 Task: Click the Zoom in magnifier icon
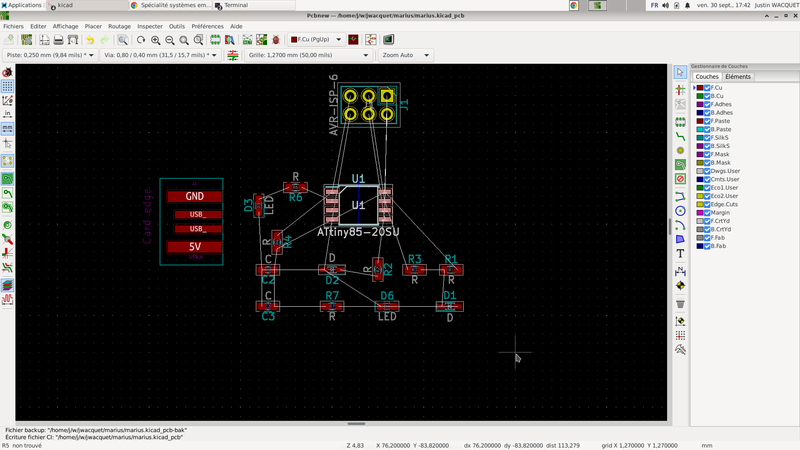pos(155,40)
